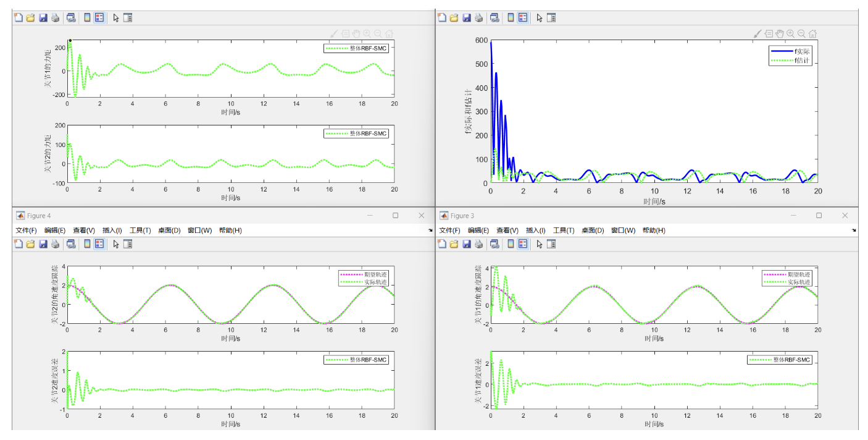
Task: Enable Edit Plot arrow in torque plot window
Action: click(116, 18)
